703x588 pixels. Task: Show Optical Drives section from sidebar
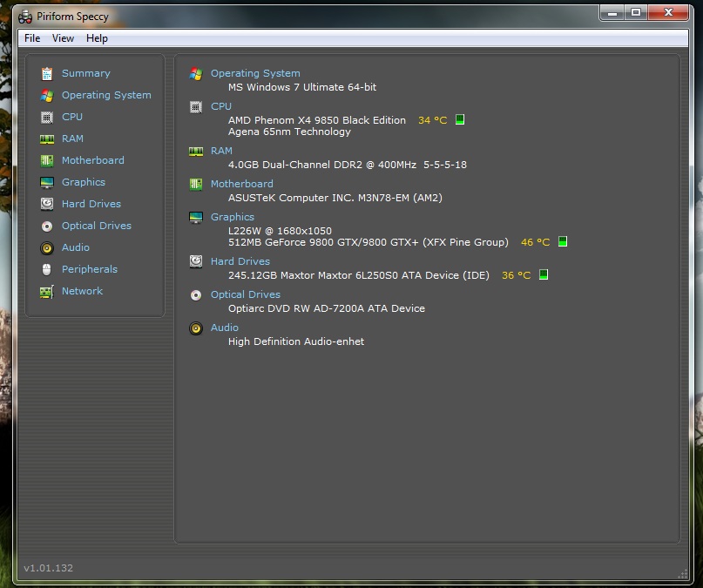97,226
